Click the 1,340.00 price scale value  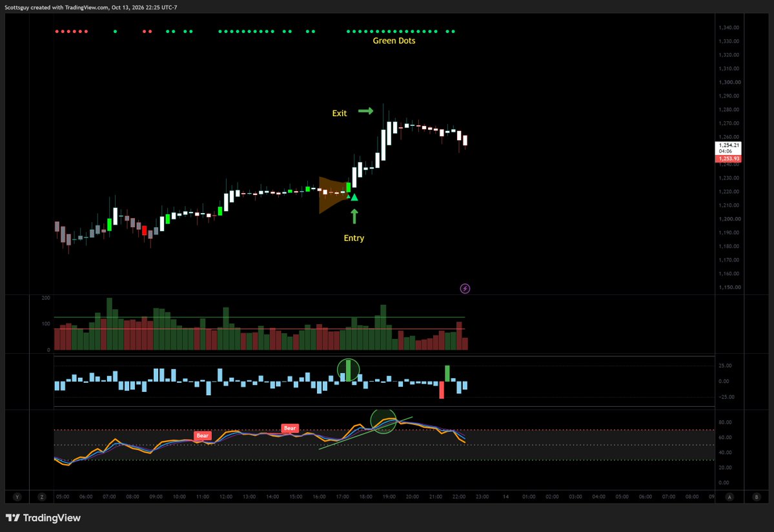(x=729, y=28)
